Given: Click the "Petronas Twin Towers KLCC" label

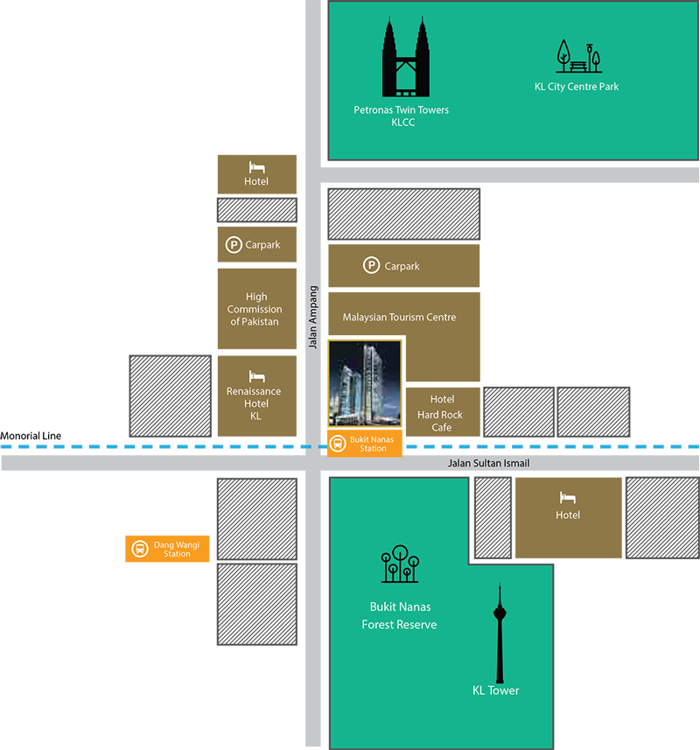Looking at the screenshot, I should (402, 116).
